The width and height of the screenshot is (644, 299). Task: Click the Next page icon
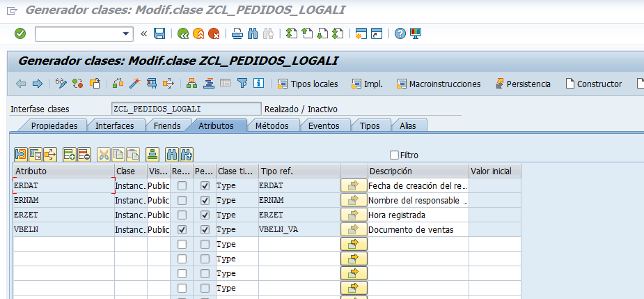point(322,33)
